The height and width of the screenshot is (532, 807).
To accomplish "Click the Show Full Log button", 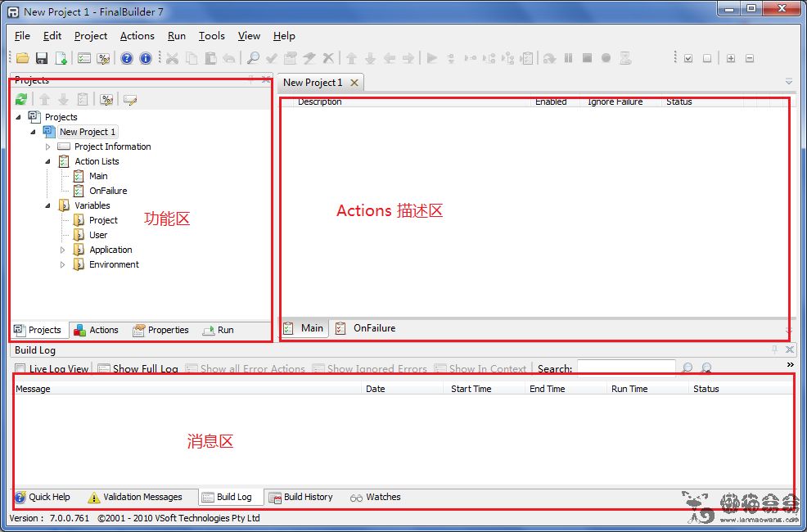I will coord(138,368).
